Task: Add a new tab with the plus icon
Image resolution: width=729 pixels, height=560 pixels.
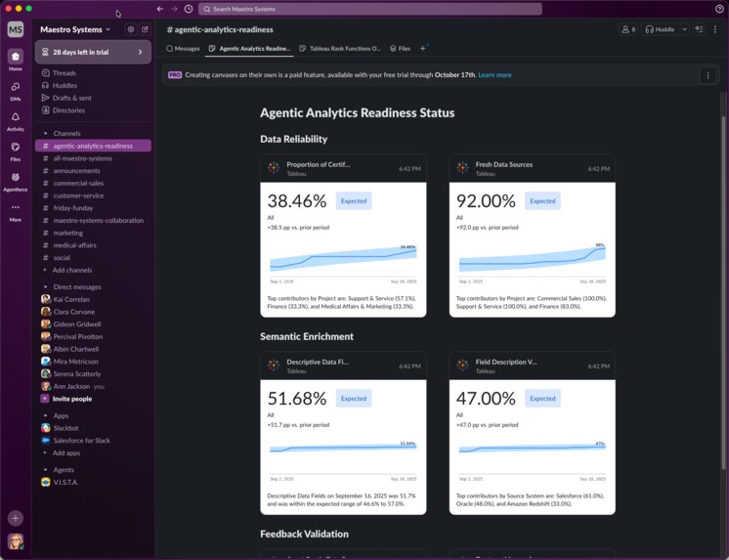Action: pyautogui.click(x=422, y=48)
